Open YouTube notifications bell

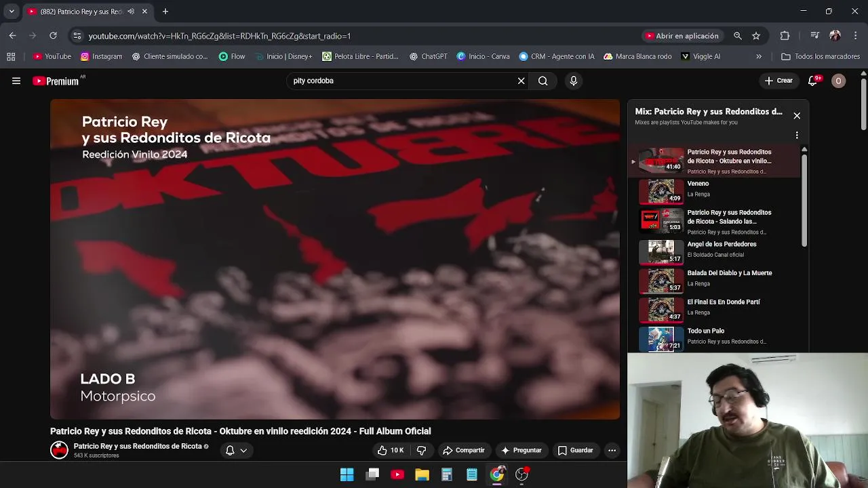pyautogui.click(x=812, y=81)
